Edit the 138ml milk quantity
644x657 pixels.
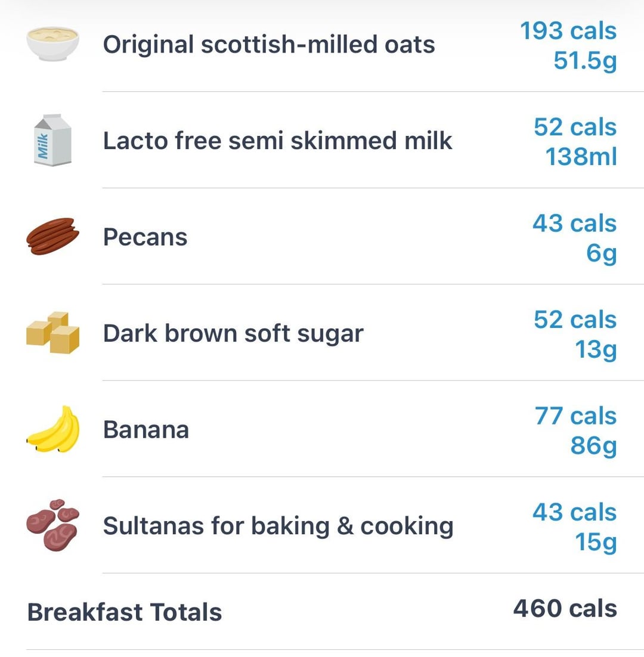581,157
